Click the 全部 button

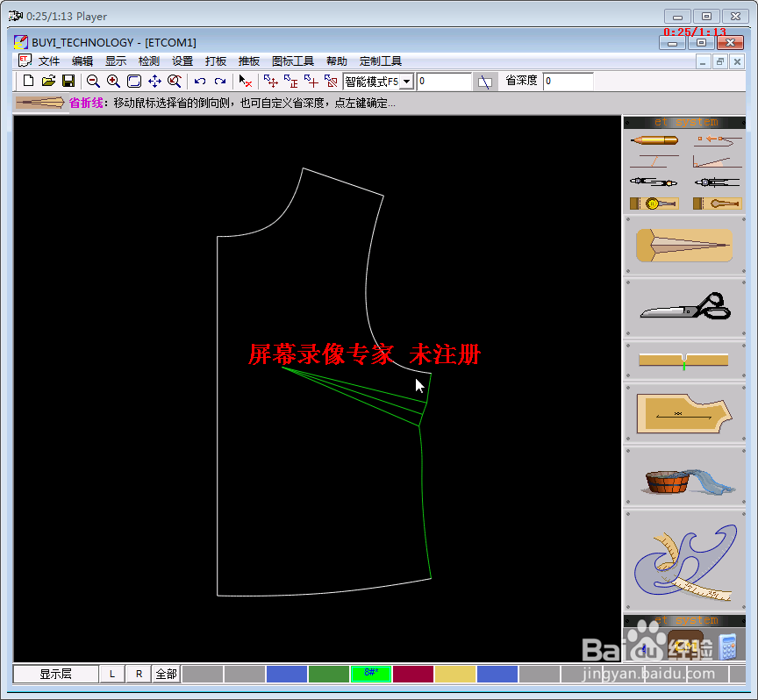(167, 674)
